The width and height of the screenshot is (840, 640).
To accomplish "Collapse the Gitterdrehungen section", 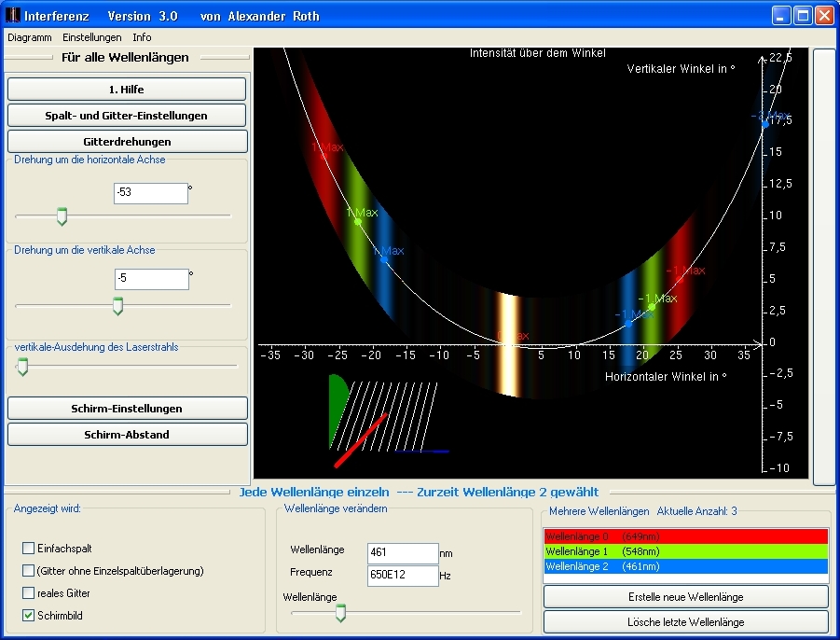I will (127, 142).
